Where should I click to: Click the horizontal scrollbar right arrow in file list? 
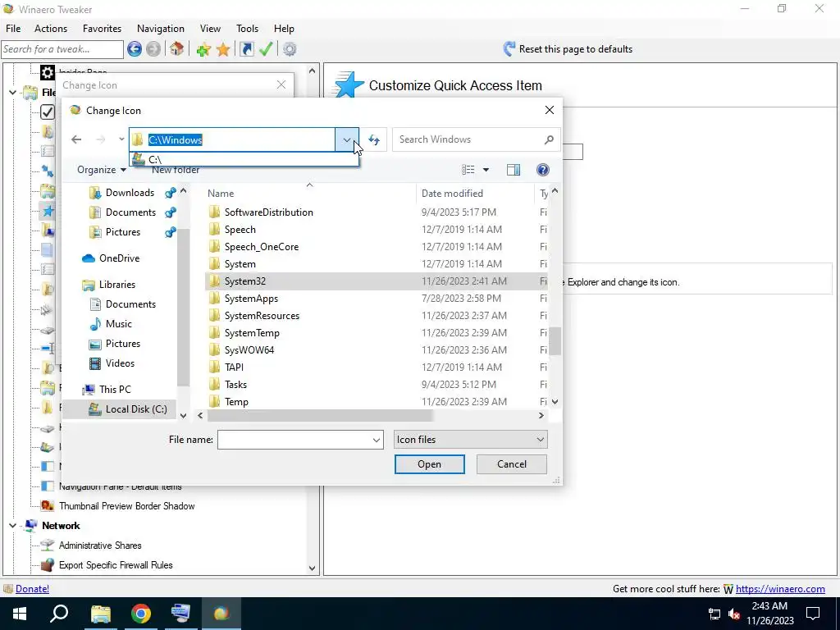541,415
